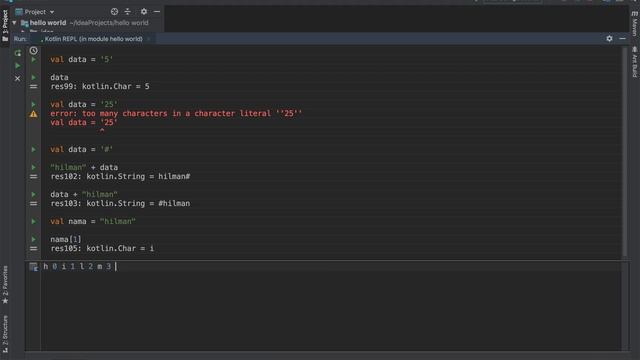Open the Project view dropdown
The image size is (640, 360).
tap(35, 12)
